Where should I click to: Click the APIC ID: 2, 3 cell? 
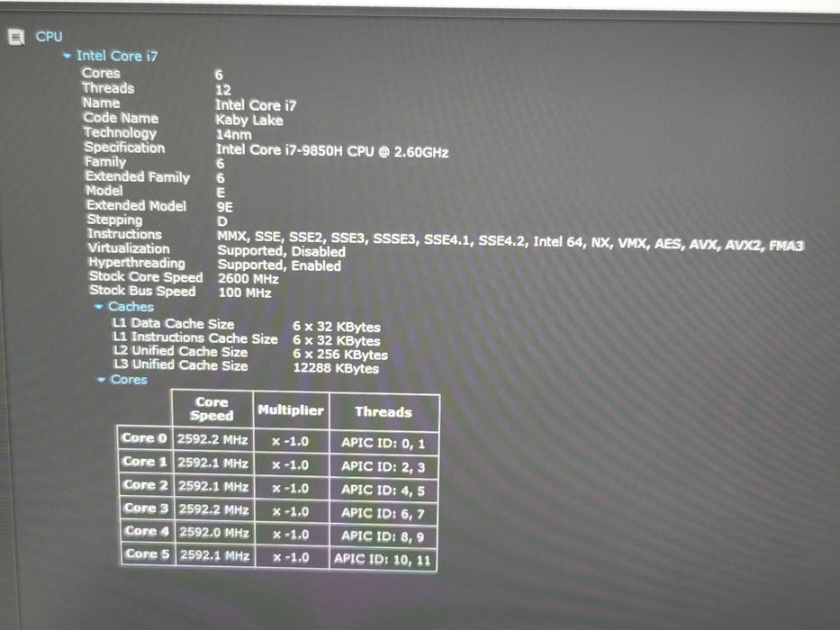tap(384, 466)
